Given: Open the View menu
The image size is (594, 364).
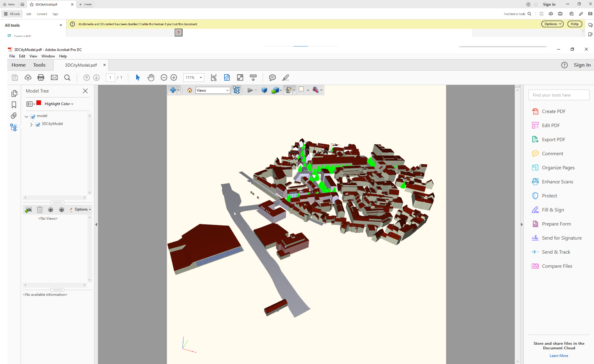Looking at the screenshot, I should coord(33,56).
